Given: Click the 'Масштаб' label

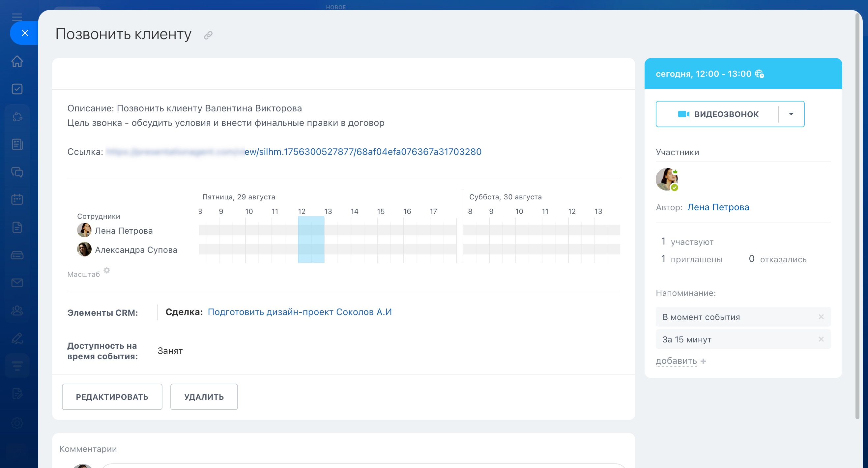Looking at the screenshot, I should point(84,274).
